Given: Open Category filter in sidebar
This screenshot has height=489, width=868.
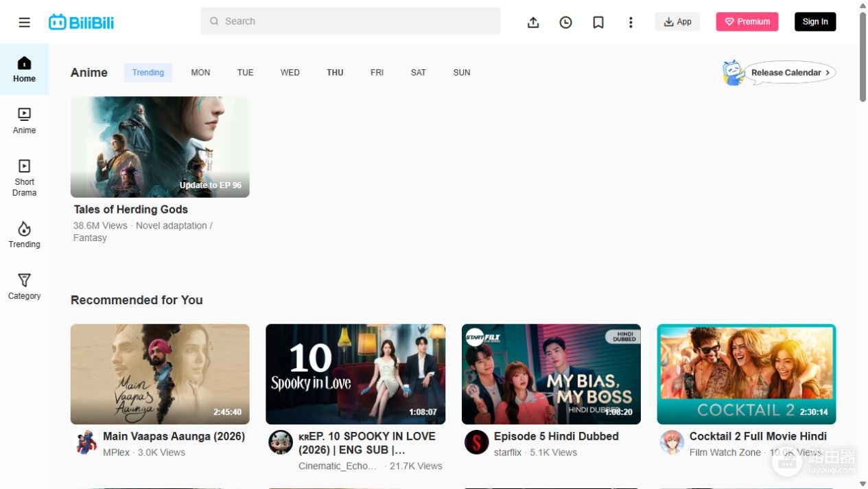Looking at the screenshot, I should point(24,286).
